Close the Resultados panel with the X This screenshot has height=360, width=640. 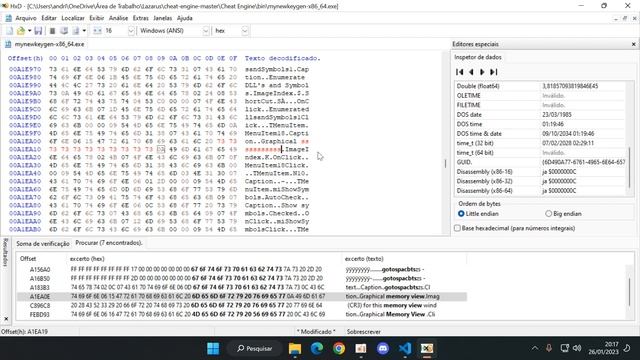coord(6,319)
